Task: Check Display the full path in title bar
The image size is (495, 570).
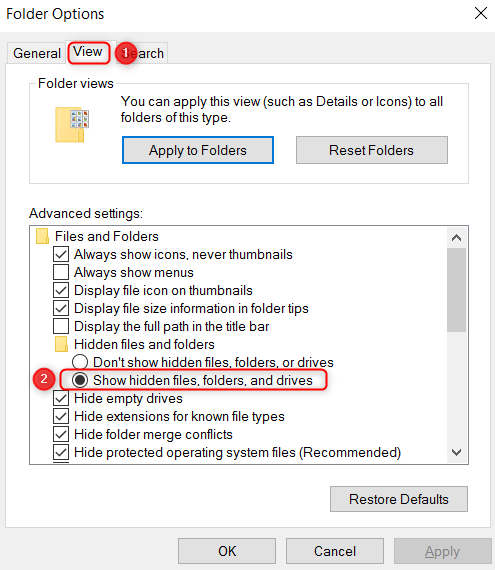Action: [x=61, y=326]
